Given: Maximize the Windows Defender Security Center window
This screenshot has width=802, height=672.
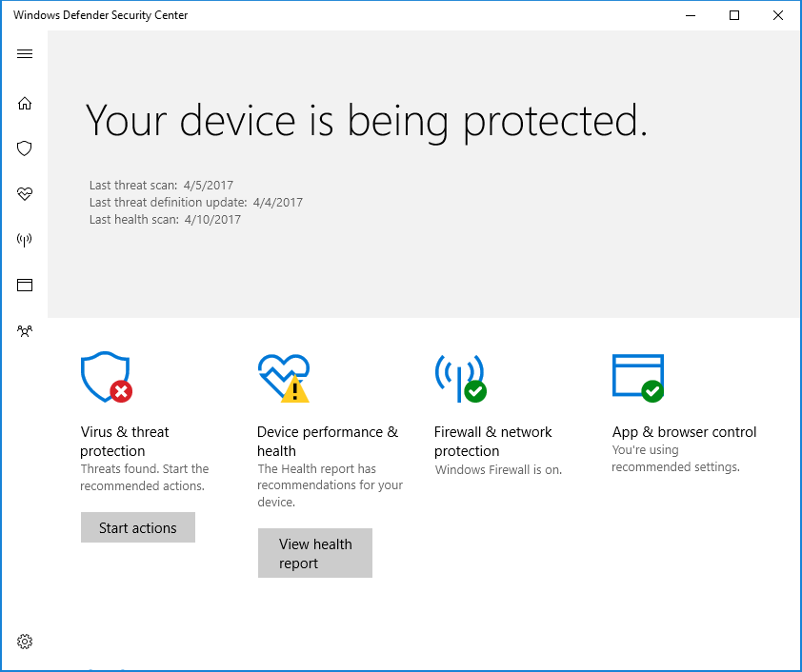Looking at the screenshot, I should [x=734, y=15].
